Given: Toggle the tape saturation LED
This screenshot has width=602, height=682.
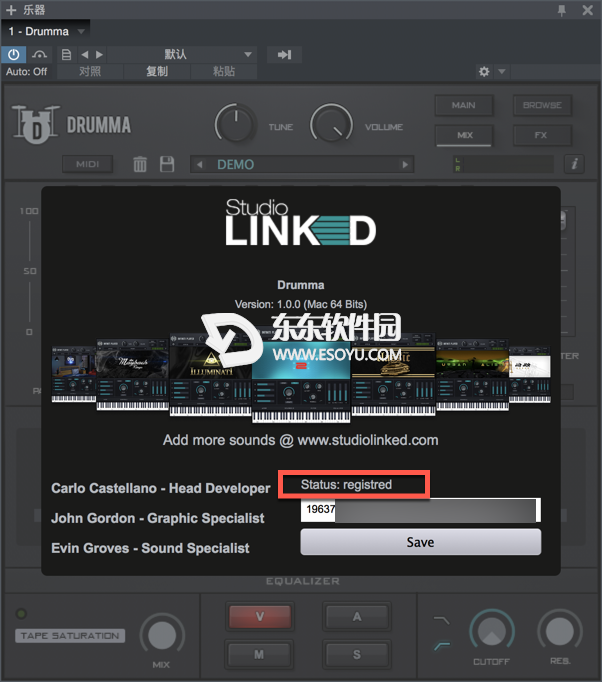Looking at the screenshot, I should point(21,614).
